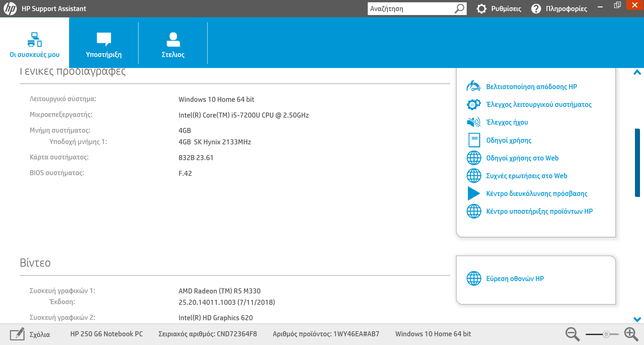Click the scroll down chevron arrow
Viewport: 644px width, 345px height.
tap(637, 319)
